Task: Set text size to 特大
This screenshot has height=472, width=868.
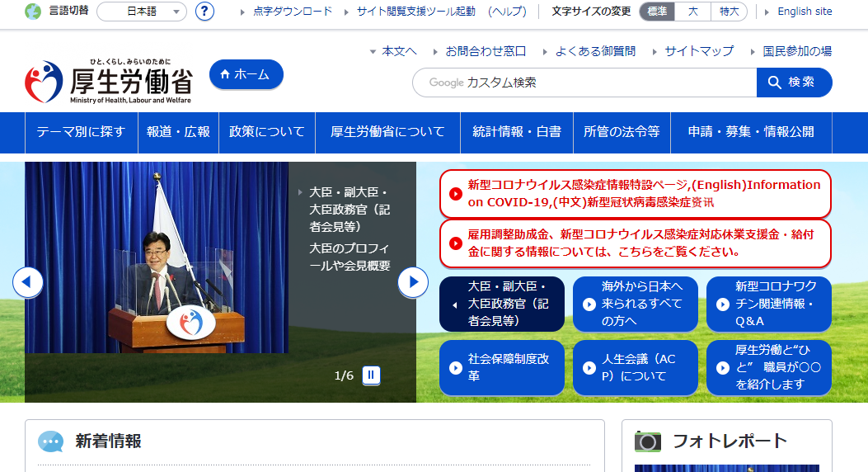Action: coord(729,11)
